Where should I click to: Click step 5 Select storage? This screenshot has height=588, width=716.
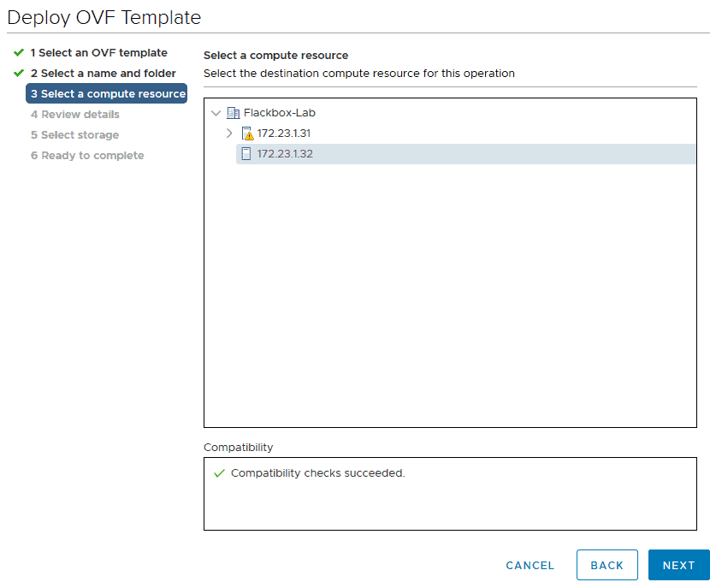click(75, 134)
